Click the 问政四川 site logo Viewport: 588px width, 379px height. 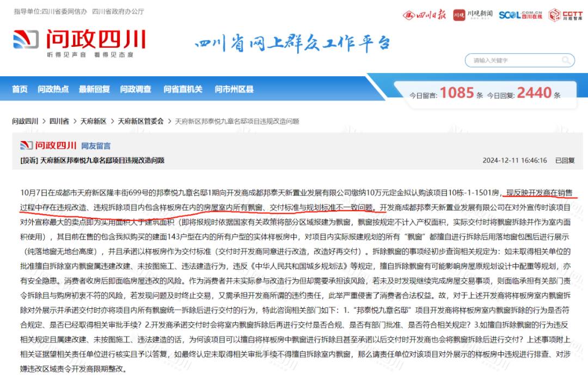pyautogui.click(x=79, y=43)
